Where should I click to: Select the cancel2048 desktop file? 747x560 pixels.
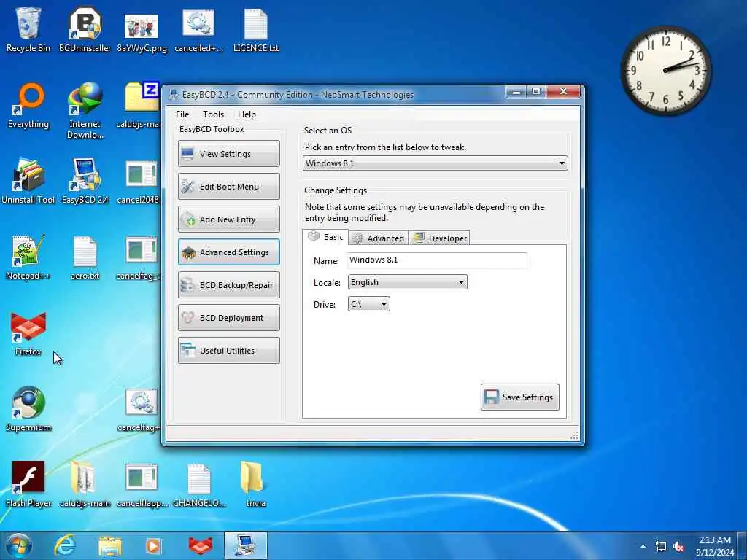point(138,181)
